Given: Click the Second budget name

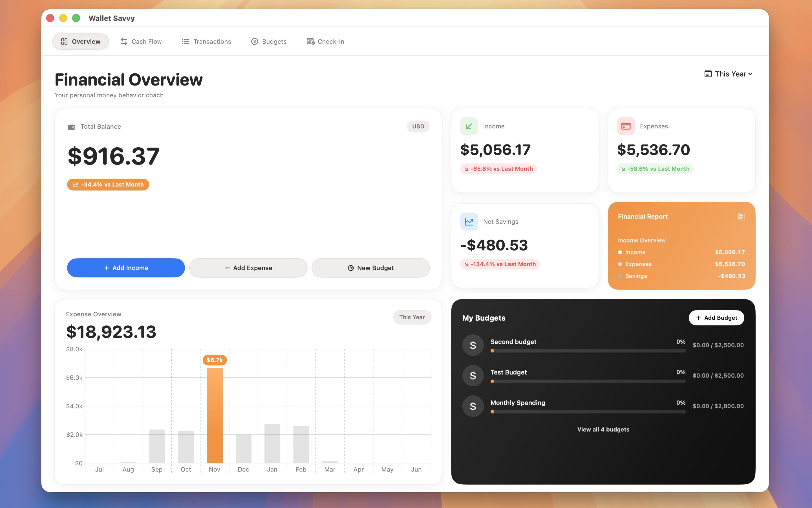Looking at the screenshot, I should [x=513, y=342].
